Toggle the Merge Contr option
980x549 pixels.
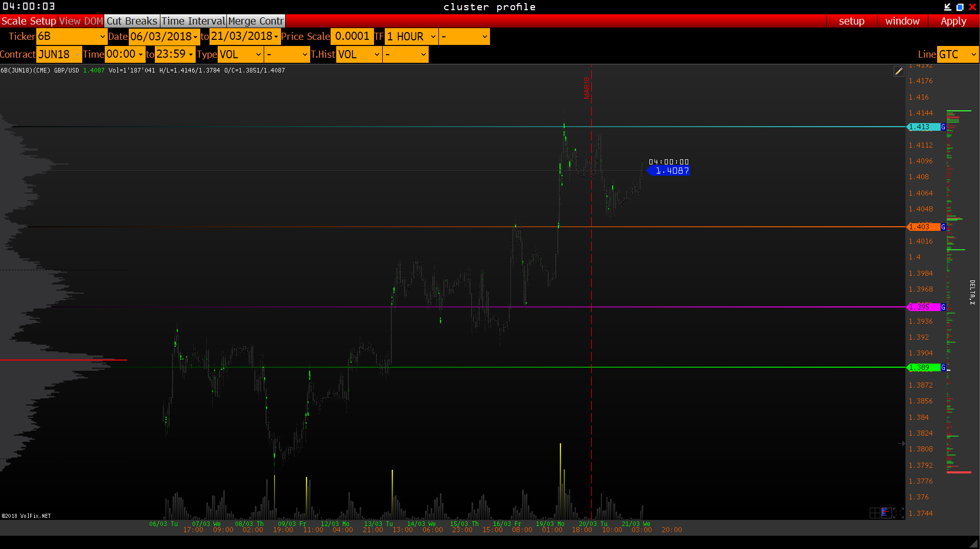(x=255, y=21)
